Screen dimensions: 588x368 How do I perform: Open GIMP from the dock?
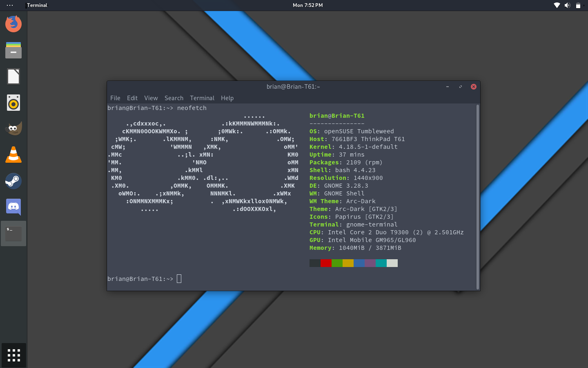tap(13, 128)
